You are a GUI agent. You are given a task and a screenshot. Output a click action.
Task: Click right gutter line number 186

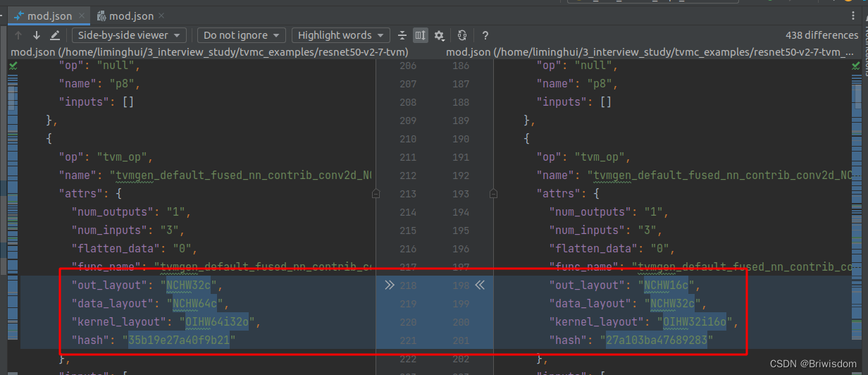tap(461, 66)
